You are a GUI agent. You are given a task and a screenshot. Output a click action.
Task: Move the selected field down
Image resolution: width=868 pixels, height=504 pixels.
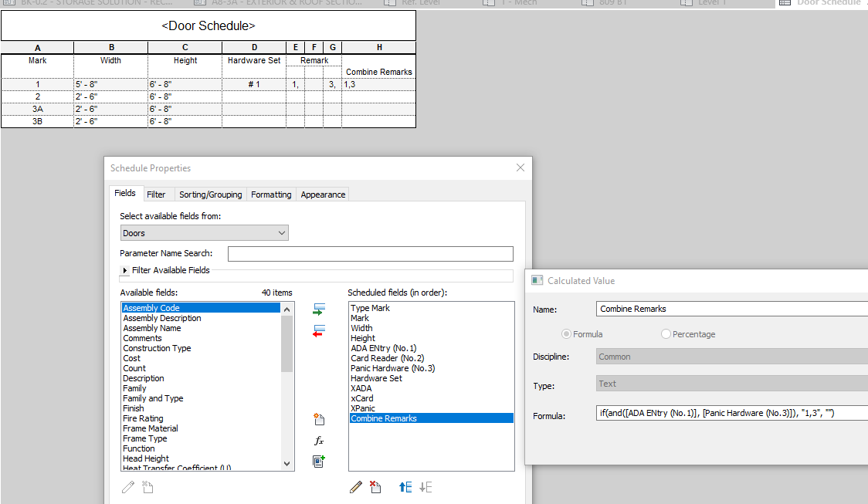point(424,487)
